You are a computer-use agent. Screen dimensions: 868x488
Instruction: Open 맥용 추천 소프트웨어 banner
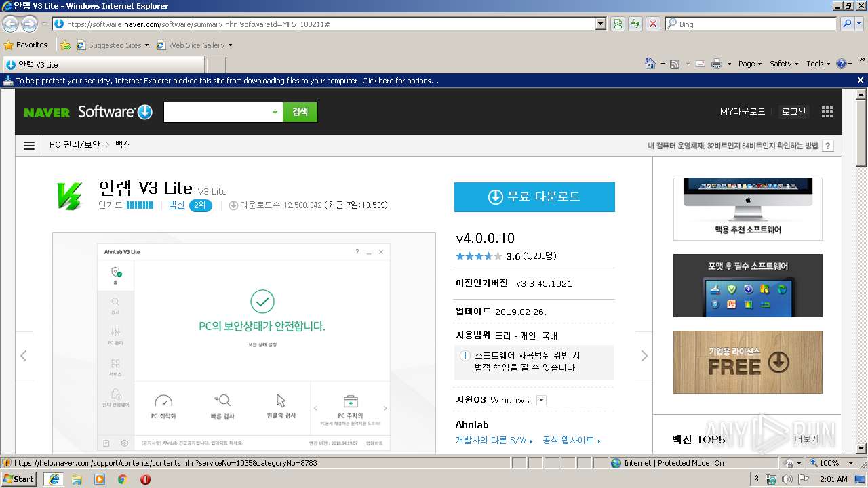[748, 209]
